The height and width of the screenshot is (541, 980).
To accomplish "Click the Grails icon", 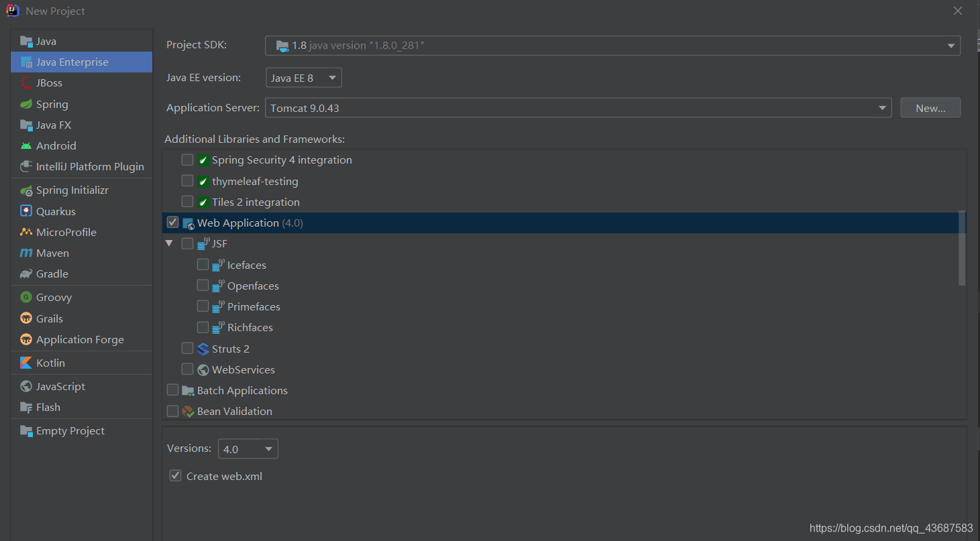I will [x=26, y=318].
